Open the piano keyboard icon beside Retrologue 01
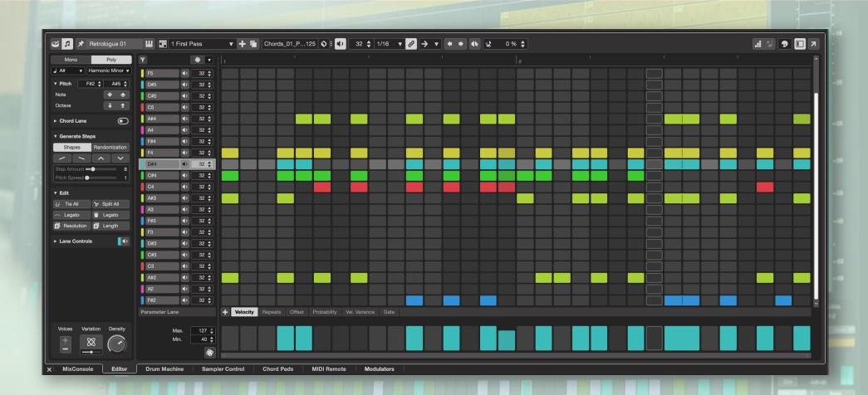This screenshot has width=868, height=395. pyautogui.click(x=150, y=44)
